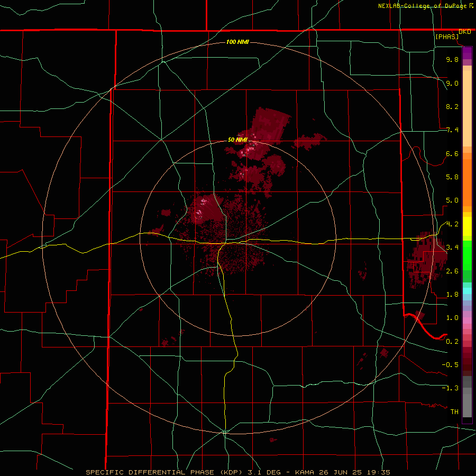Click the 5.8 scale value

pos(452,177)
